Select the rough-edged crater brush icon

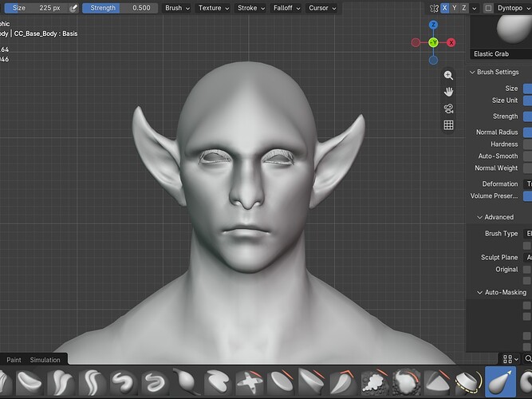pos(407,382)
